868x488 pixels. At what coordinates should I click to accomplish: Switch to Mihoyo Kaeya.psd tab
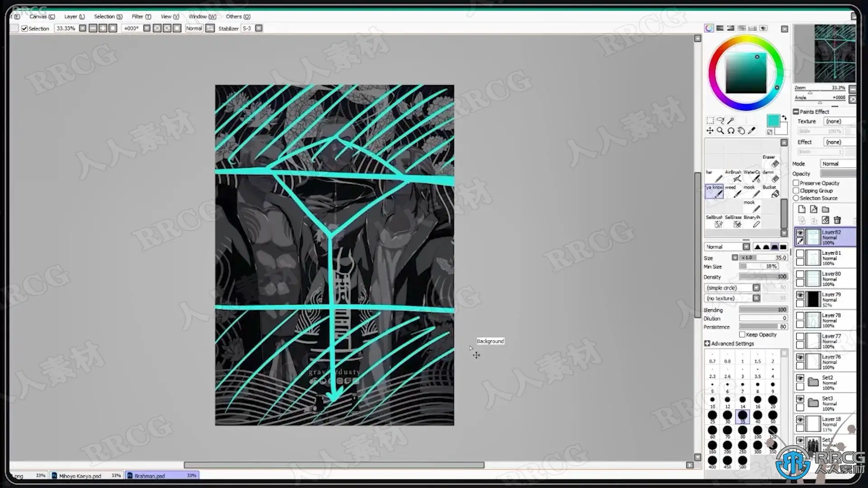(80, 476)
